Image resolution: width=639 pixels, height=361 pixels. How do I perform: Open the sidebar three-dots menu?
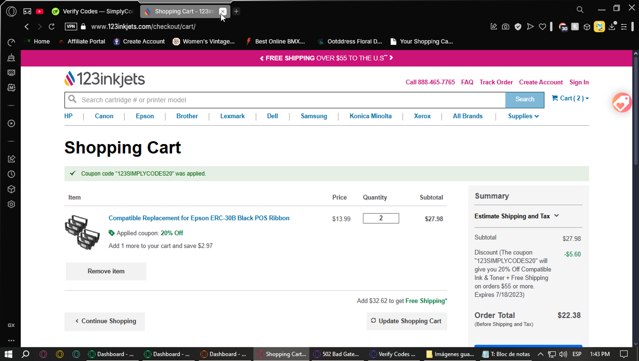pyautogui.click(x=11, y=340)
